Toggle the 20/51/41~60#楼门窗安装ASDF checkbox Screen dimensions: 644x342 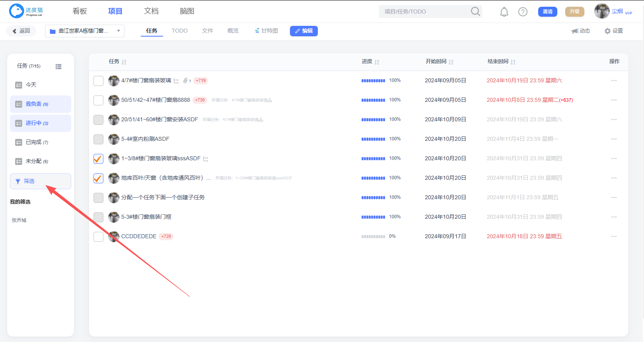click(x=98, y=120)
